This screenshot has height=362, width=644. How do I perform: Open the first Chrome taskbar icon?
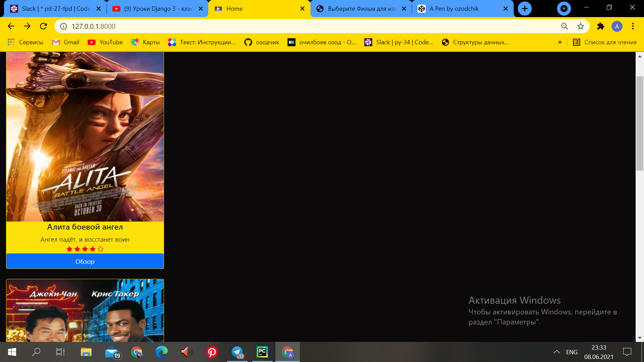137,352
